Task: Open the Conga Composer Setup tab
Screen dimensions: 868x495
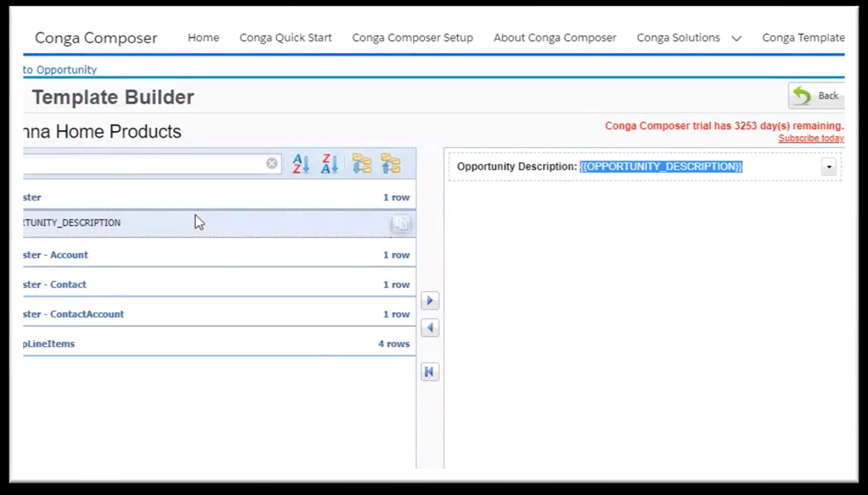Action: [x=412, y=38]
